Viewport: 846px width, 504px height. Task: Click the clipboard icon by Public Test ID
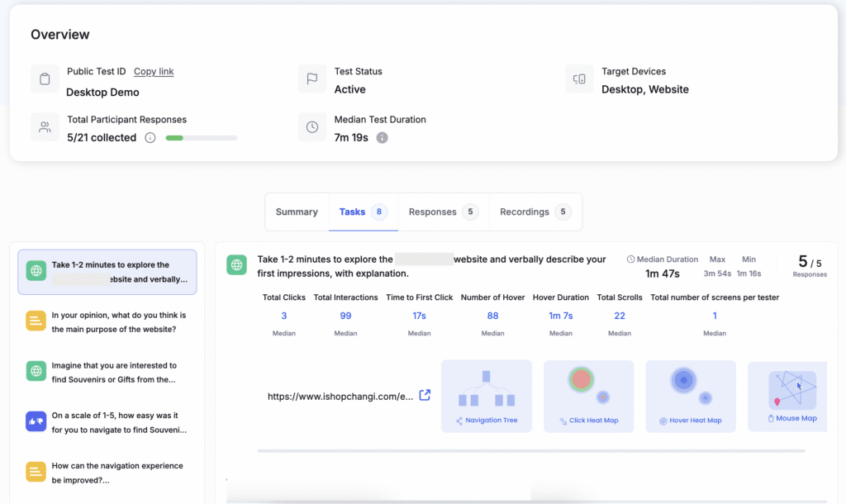click(45, 80)
